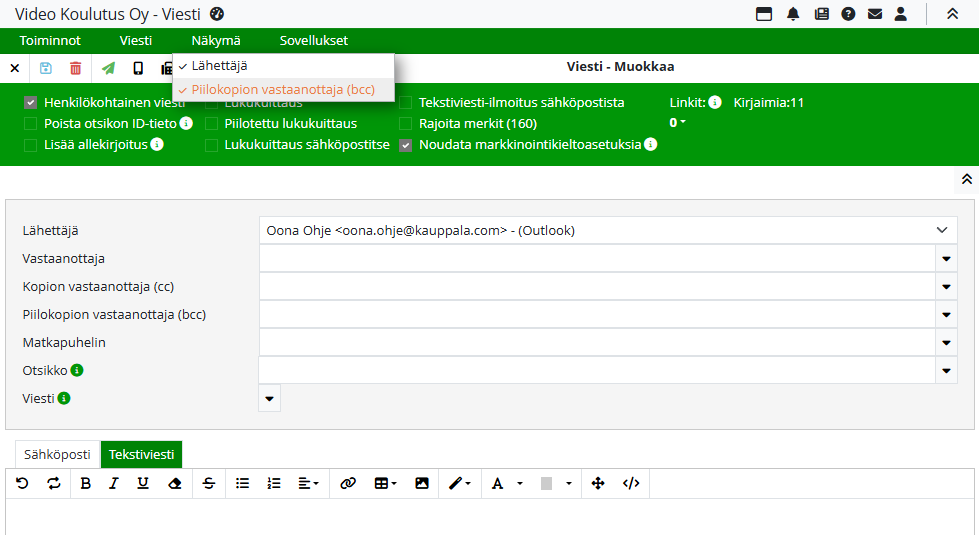The image size is (979, 535).
Task: Switch to the Sähköposti tab
Action: (58, 455)
